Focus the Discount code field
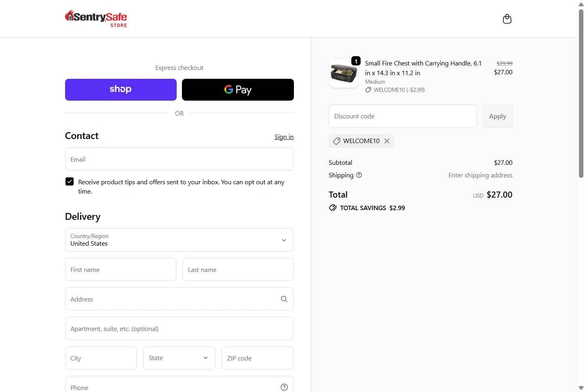This screenshot has width=585, height=392. click(403, 116)
